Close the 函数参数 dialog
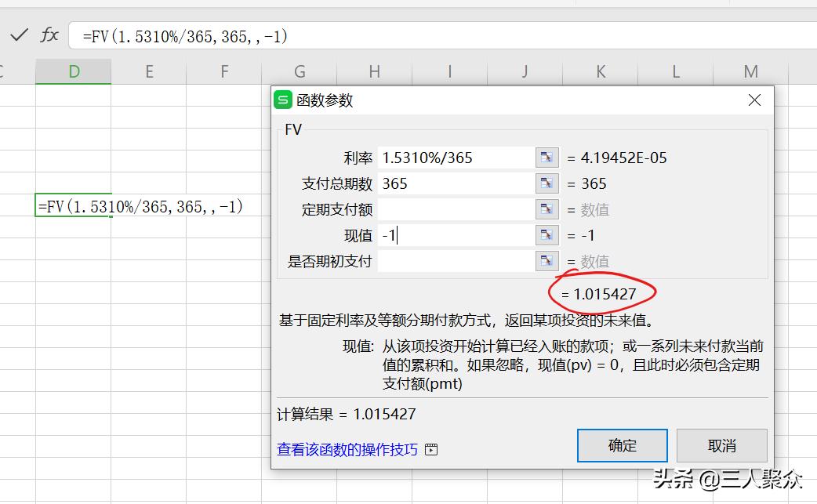Image resolution: width=817 pixels, height=504 pixels. [x=754, y=100]
